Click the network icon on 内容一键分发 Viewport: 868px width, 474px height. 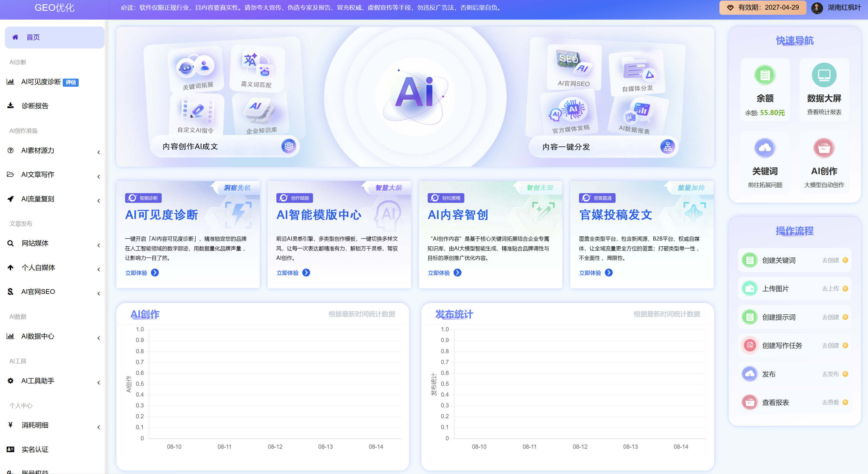click(668, 146)
